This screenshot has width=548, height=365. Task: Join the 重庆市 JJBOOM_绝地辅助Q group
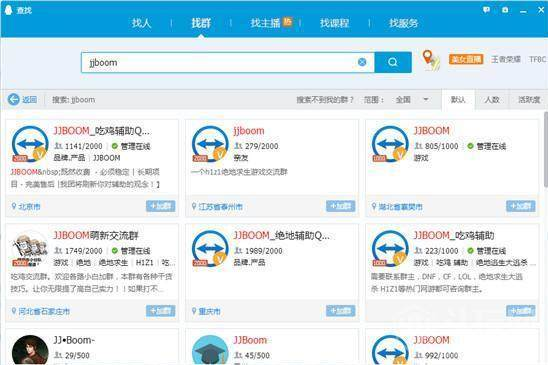341,310
